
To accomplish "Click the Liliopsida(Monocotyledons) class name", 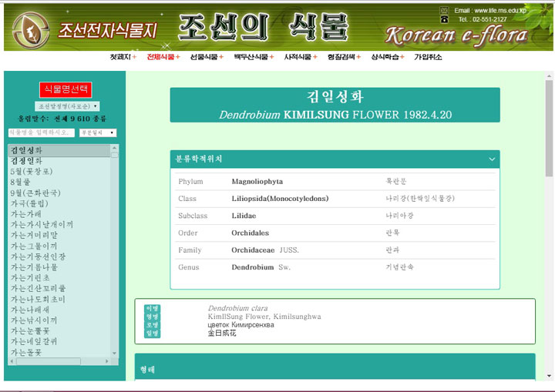I will pyautogui.click(x=280, y=199).
